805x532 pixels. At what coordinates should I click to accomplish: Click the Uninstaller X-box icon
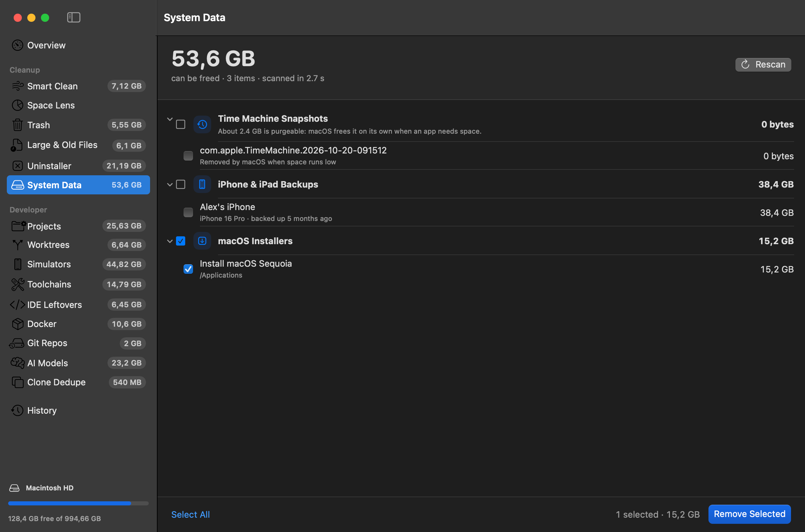point(17,166)
